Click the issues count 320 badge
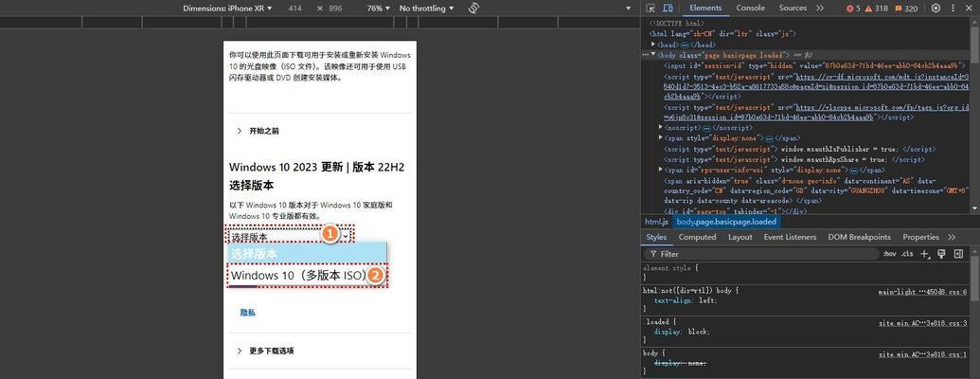Viewport: 980px width, 379px height. pos(905,9)
